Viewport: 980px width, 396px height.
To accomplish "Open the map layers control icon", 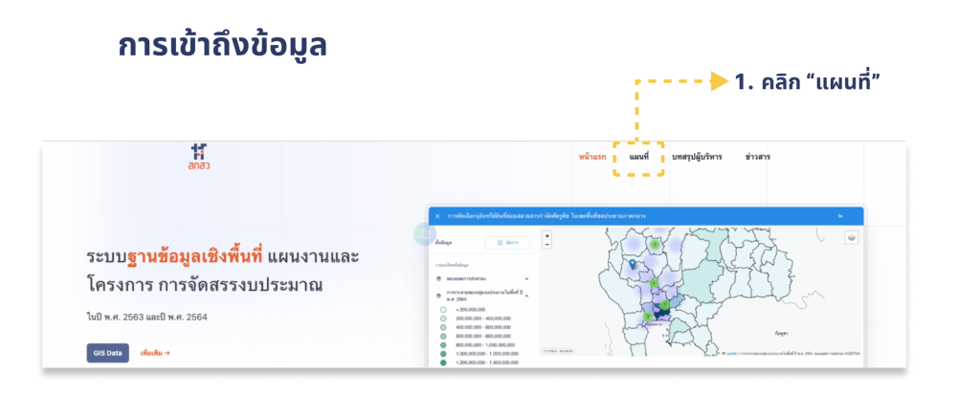I will [851, 237].
